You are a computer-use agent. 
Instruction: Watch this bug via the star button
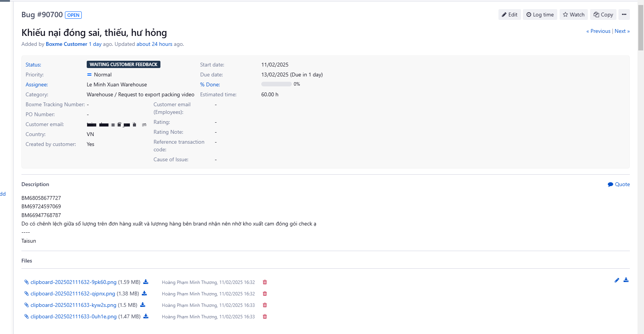click(x=573, y=15)
